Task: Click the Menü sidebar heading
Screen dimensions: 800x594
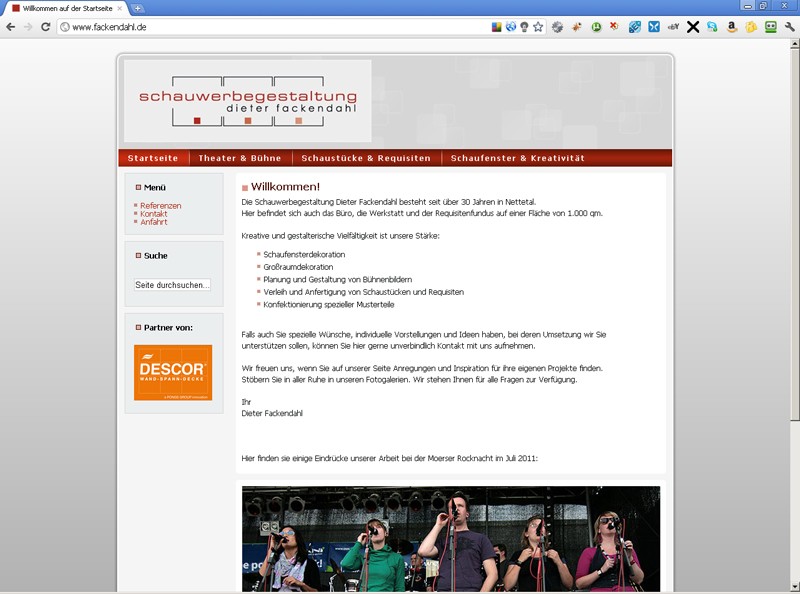Action: coord(155,187)
